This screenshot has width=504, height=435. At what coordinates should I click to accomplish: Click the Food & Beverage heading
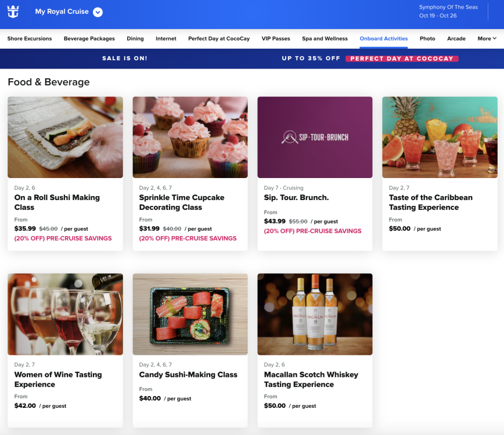pos(49,82)
